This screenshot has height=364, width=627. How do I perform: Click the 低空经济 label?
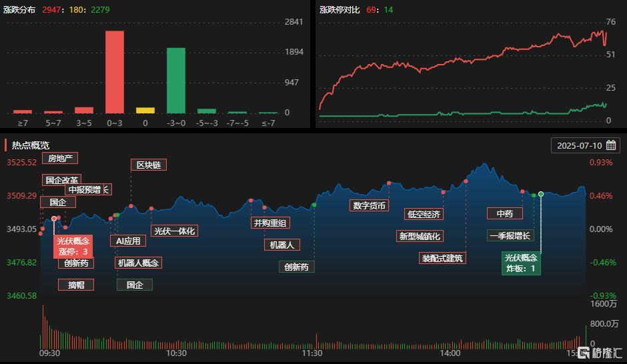pyautogui.click(x=424, y=214)
